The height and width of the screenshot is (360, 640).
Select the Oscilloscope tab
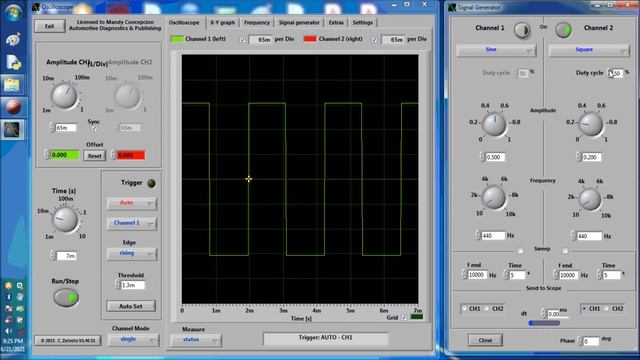[184, 22]
